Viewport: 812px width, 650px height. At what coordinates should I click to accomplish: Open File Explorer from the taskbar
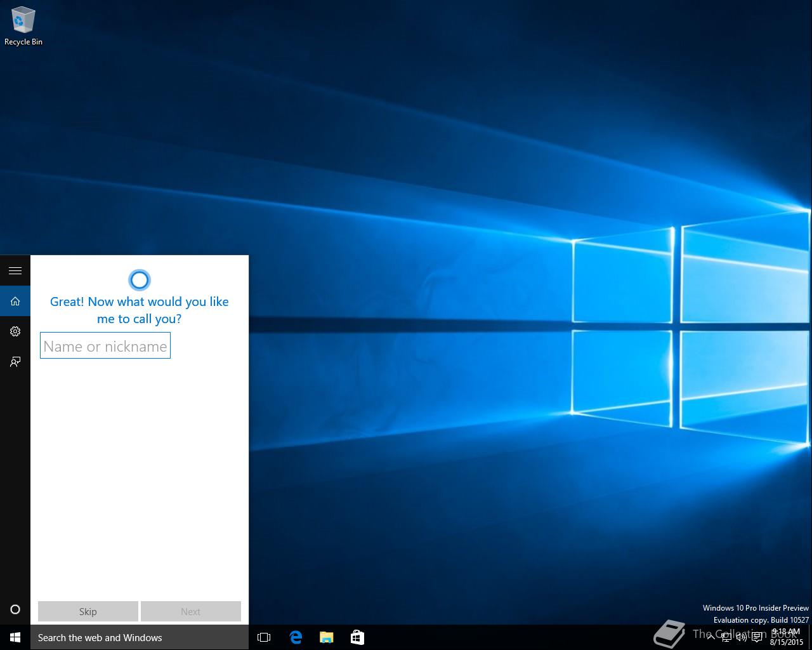(326, 637)
